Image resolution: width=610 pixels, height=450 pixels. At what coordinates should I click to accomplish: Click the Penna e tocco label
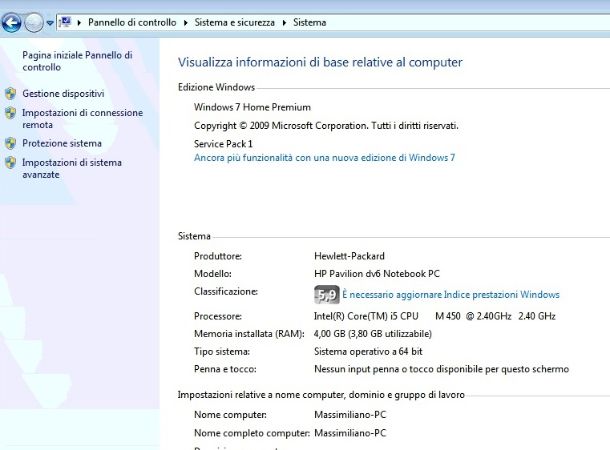click(x=225, y=369)
